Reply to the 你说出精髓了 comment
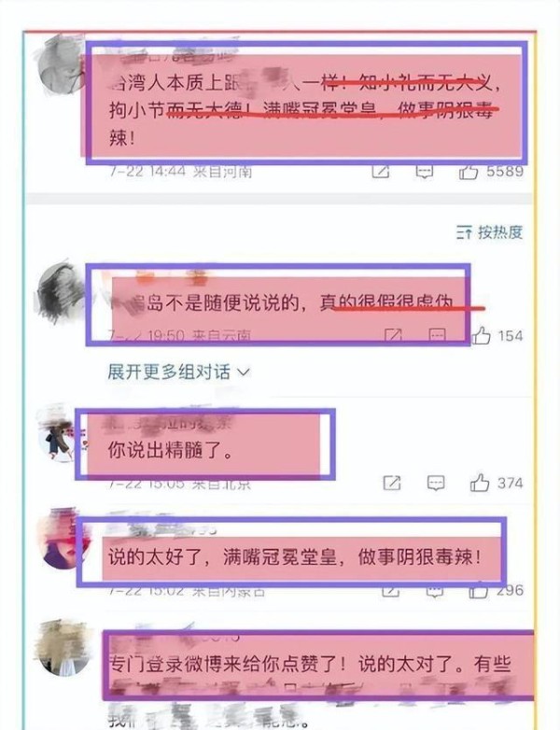 pos(436,483)
